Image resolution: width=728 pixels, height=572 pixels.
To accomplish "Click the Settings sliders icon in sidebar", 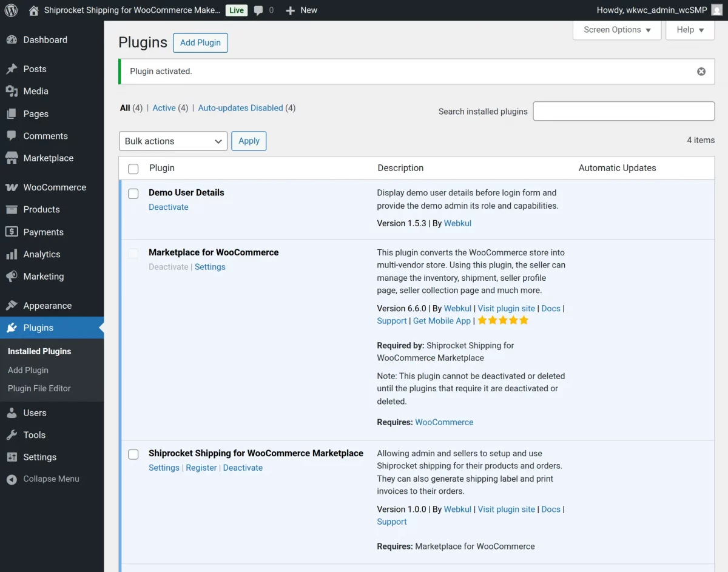I will pos(12,457).
